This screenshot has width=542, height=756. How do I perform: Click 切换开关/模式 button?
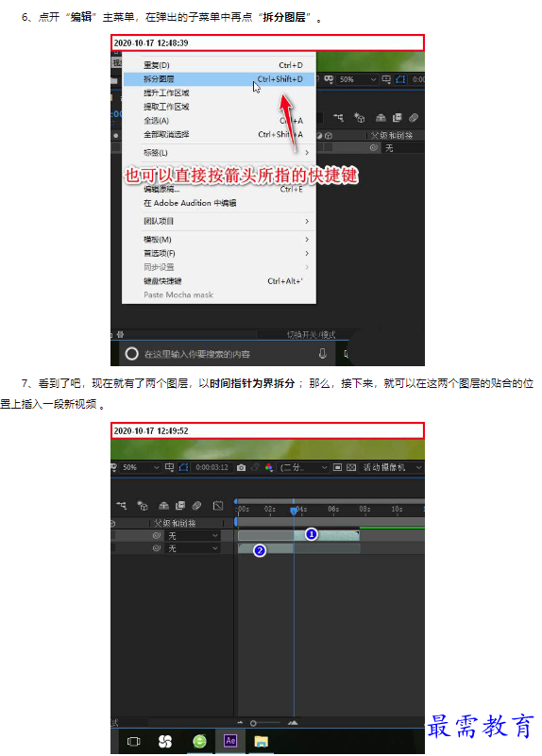point(311,335)
